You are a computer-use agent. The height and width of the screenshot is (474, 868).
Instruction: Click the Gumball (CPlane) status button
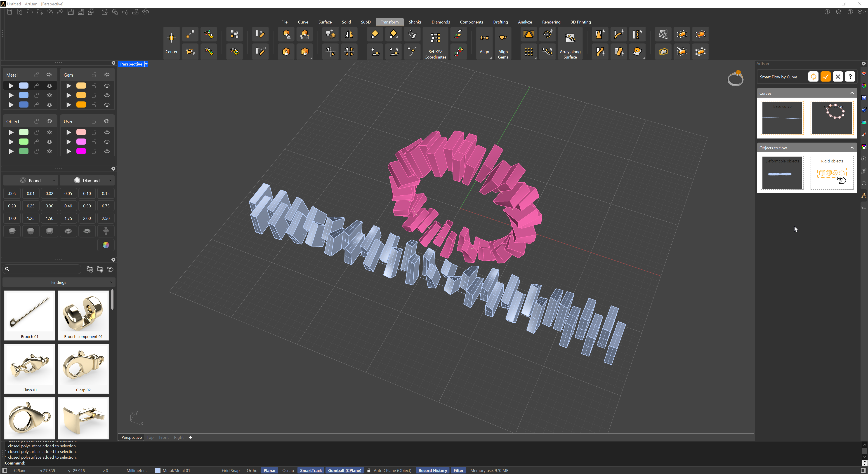click(344, 470)
